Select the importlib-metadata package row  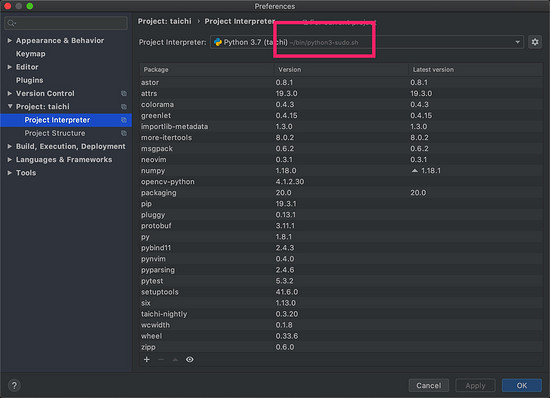coord(341,127)
